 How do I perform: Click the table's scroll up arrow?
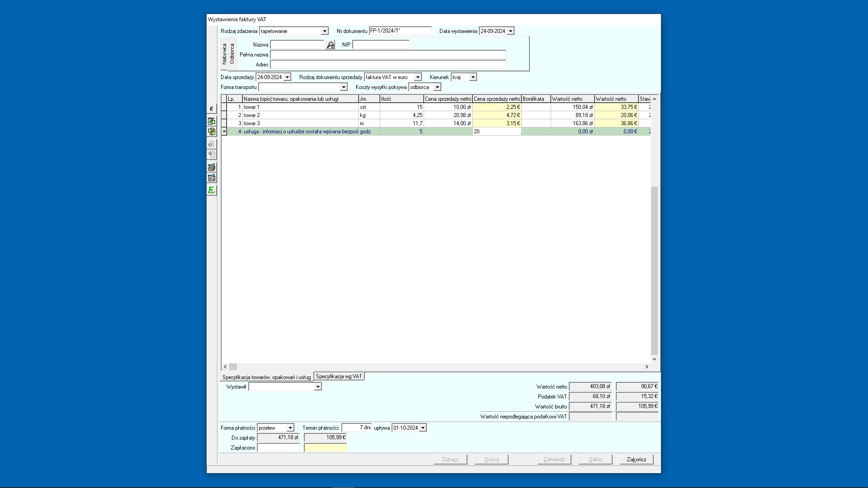point(654,99)
